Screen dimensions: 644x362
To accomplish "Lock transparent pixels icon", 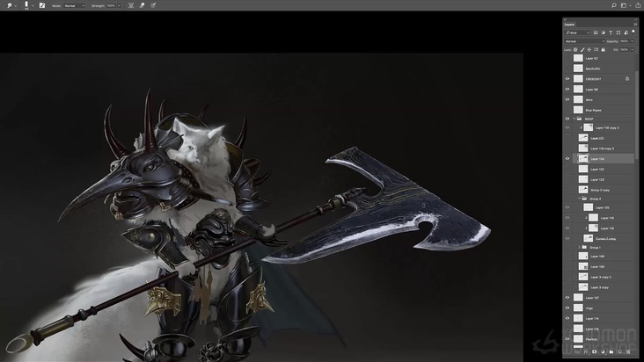I will click(575, 49).
